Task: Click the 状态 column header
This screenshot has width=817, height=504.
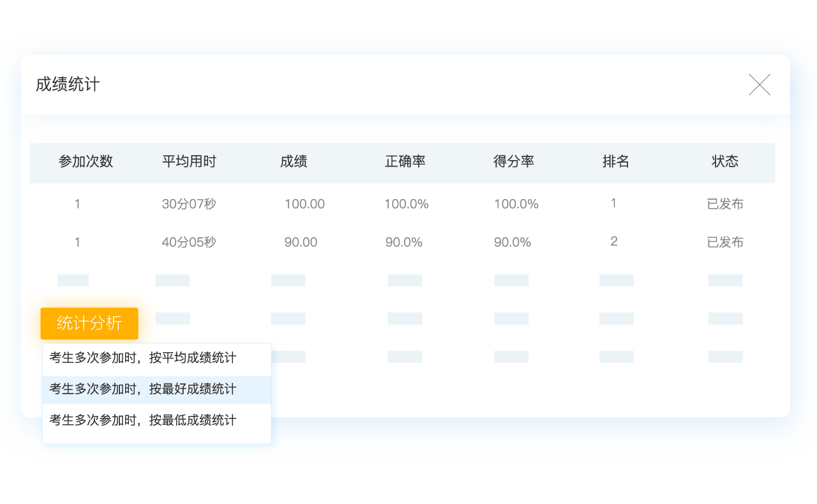Action: (725, 162)
